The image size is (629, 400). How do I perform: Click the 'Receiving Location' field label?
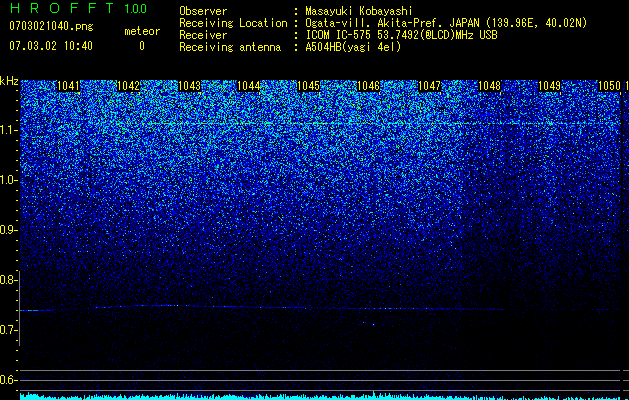point(233,23)
